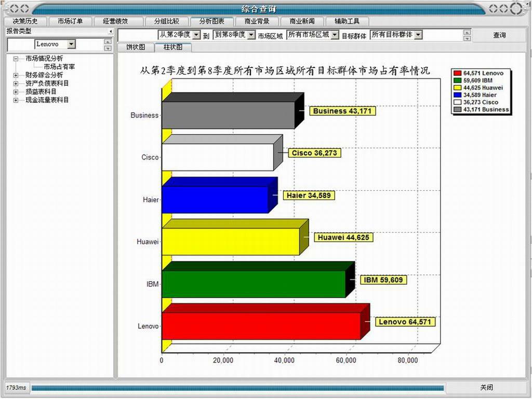Image resolution: width=532 pixels, height=399 pixels.
Task: Select 现金流量表科目 in the tree
Action: pos(47,100)
